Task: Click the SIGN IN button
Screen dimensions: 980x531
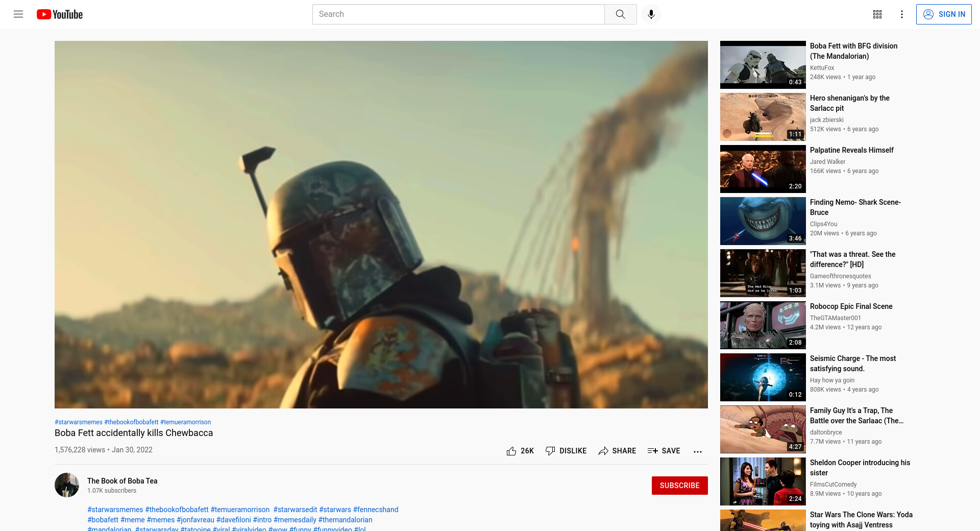Action: click(944, 14)
